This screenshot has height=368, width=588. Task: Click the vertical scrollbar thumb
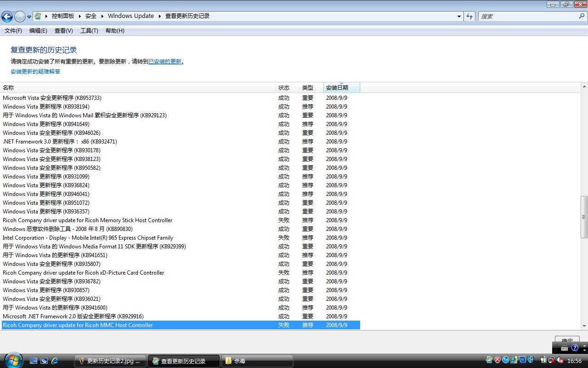click(x=584, y=217)
